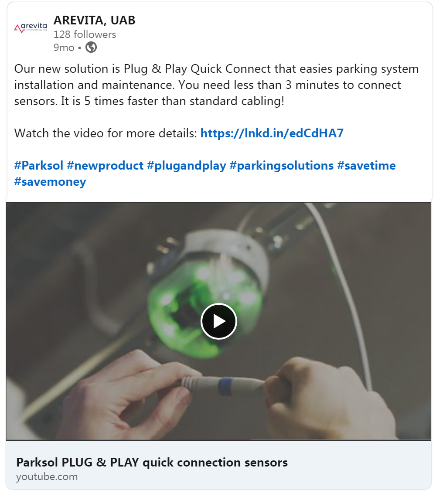This screenshot has height=504, width=436.
Task: Click the 9mo post timestamp
Action: (64, 48)
